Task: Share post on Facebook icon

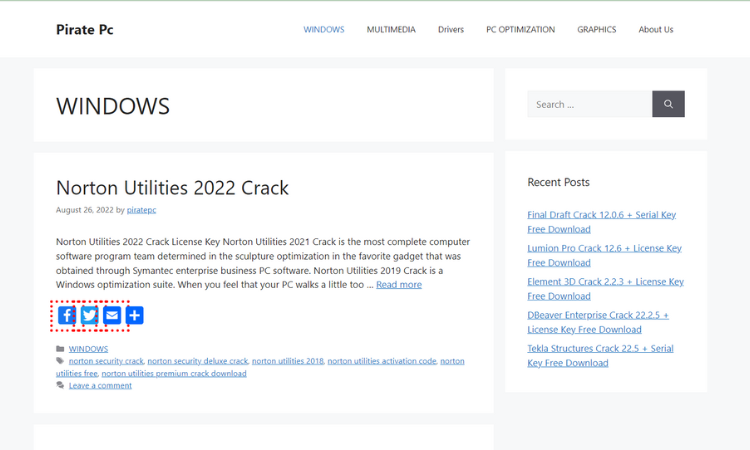Action: click(x=66, y=316)
